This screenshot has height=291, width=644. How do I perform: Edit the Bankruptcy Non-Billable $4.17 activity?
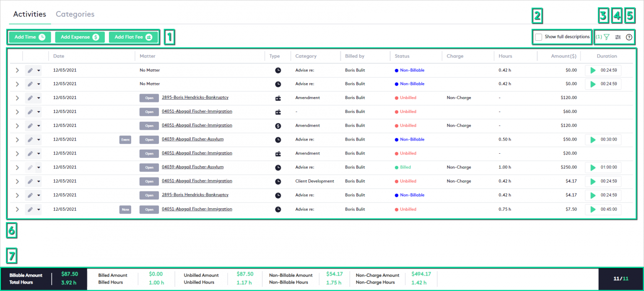click(30, 195)
